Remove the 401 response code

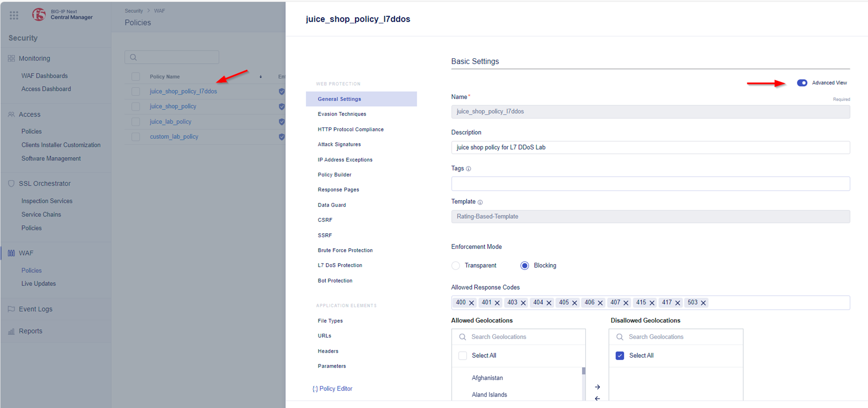[x=497, y=303]
